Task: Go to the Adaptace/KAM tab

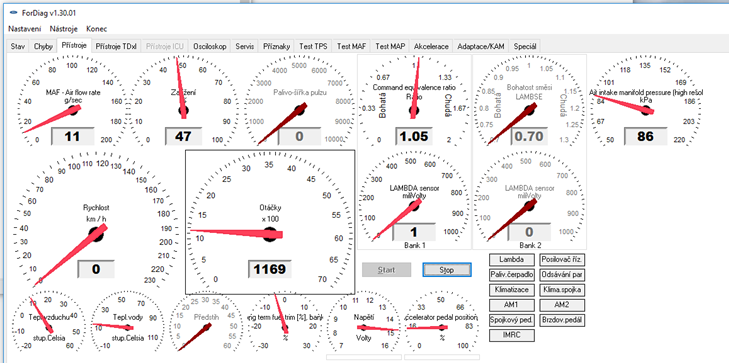Action: (x=481, y=46)
